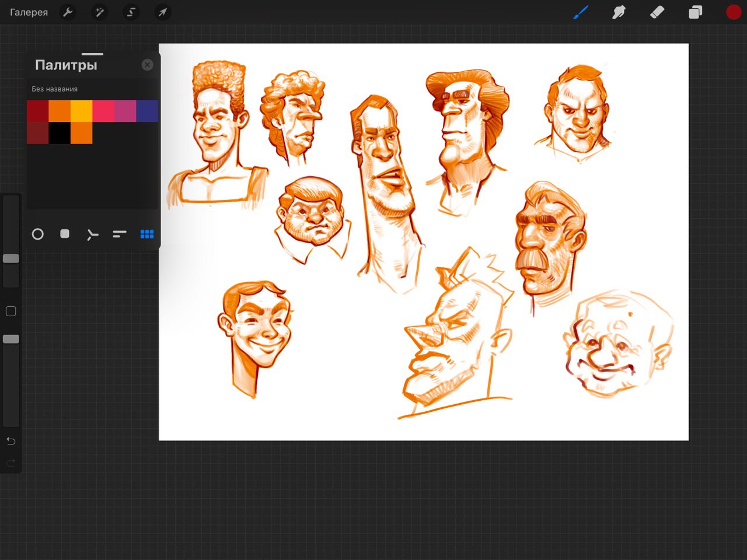Select the Brush tool
747x560 pixels.
pos(580,12)
